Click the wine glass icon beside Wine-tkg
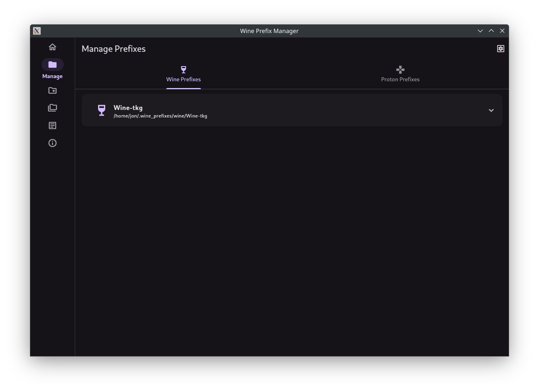The image size is (539, 392). [102, 110]
